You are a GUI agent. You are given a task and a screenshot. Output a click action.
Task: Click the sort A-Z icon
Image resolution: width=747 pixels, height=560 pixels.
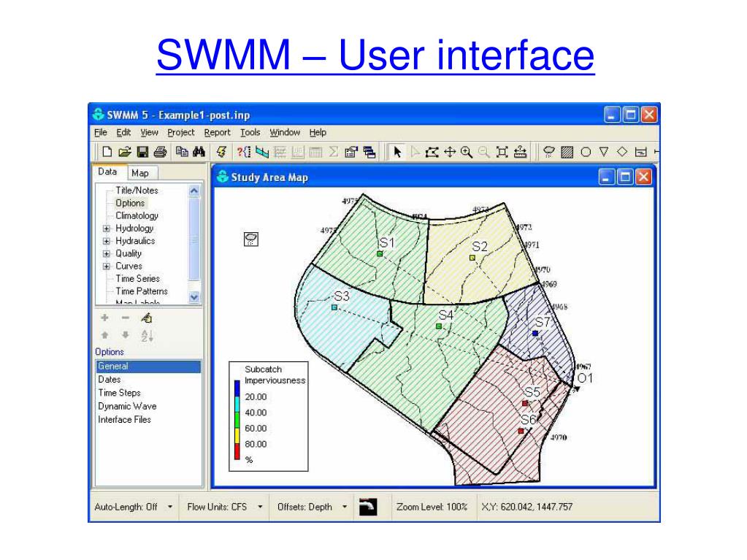tap(147, 336)
